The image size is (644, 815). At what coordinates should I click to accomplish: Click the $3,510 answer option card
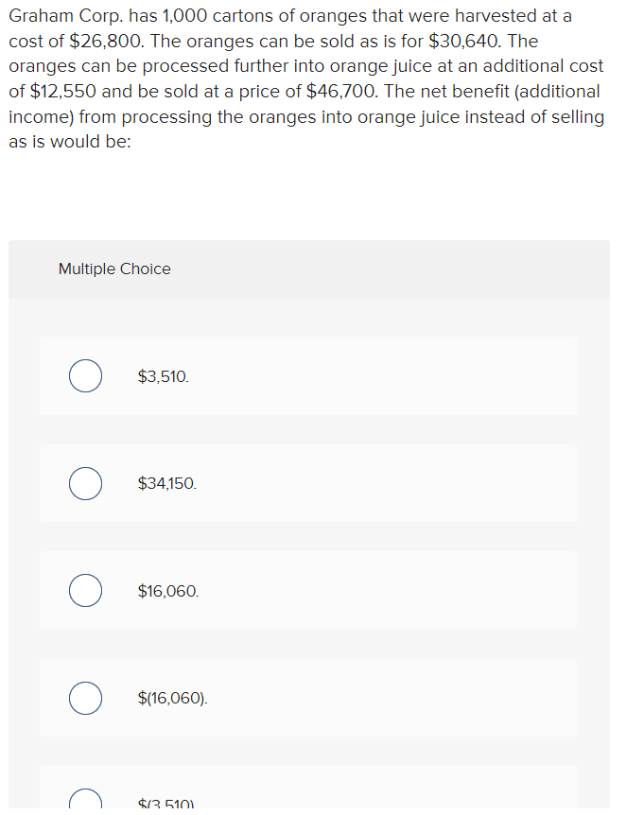pos(308,375)
